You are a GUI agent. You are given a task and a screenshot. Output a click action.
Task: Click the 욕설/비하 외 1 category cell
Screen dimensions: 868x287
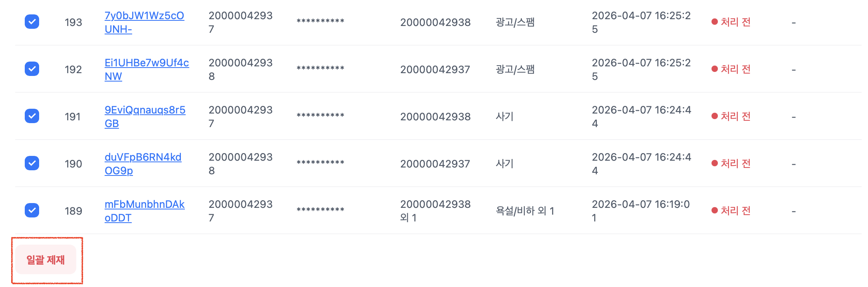tap(525, 211)
